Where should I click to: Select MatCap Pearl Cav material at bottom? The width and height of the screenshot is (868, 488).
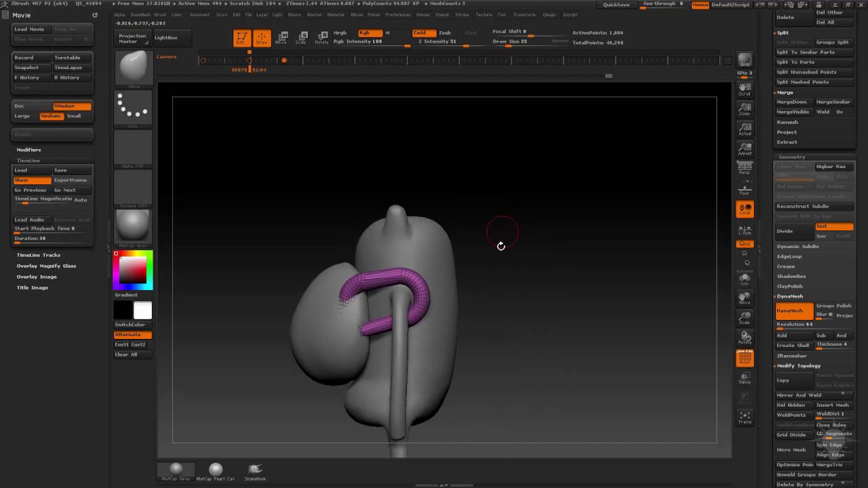point(216,472)
